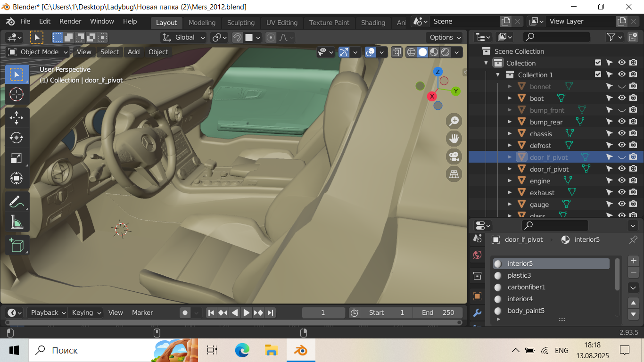Open the Render menu
Image resolution: width=644 pixels, height=362 pixels.
70,21
